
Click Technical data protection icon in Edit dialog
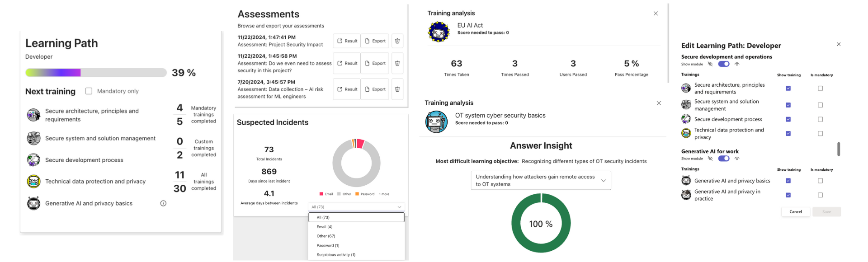pyautogui.click(x=686, y=133)
